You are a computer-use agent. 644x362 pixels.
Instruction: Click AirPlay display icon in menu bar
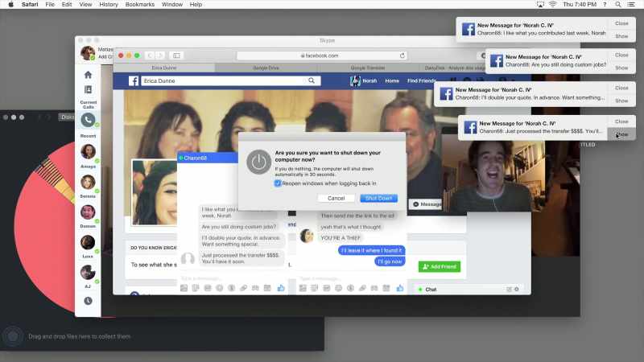pyautogui.click(x=540, y=5)
